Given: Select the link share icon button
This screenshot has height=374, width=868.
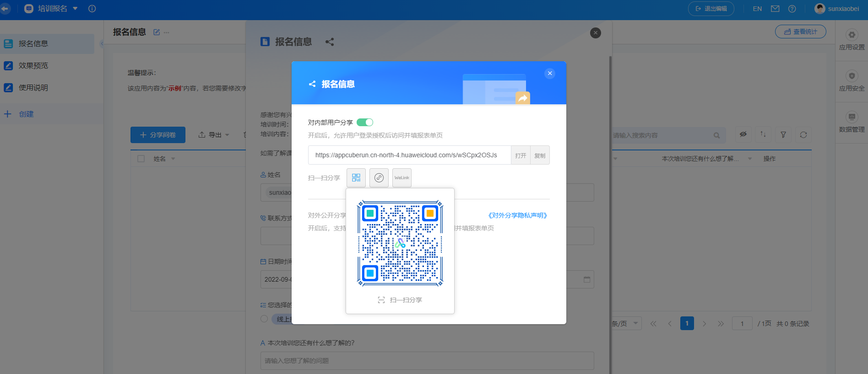Looking at the screenshot, I should point(379,178).
